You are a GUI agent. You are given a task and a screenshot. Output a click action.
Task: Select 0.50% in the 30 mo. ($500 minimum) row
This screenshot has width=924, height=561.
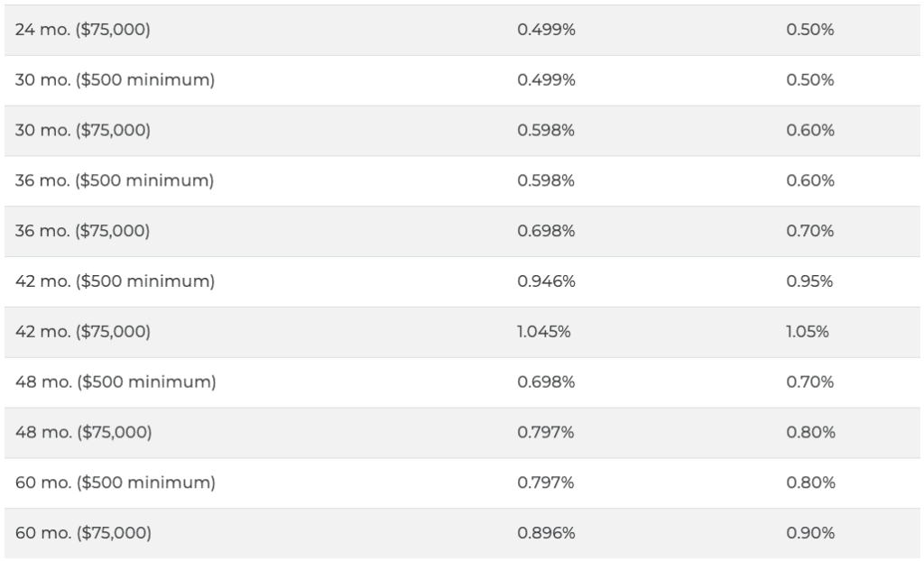(x=809, y=79)
